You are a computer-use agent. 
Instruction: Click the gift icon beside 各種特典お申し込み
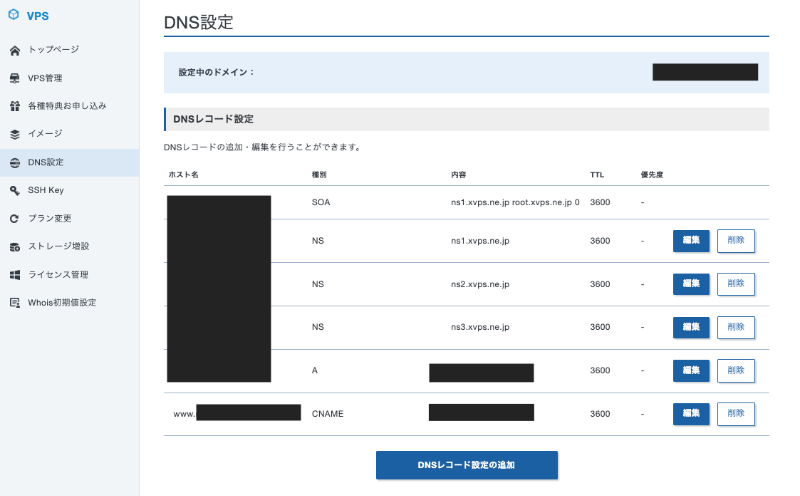click(x=14, y=106)
